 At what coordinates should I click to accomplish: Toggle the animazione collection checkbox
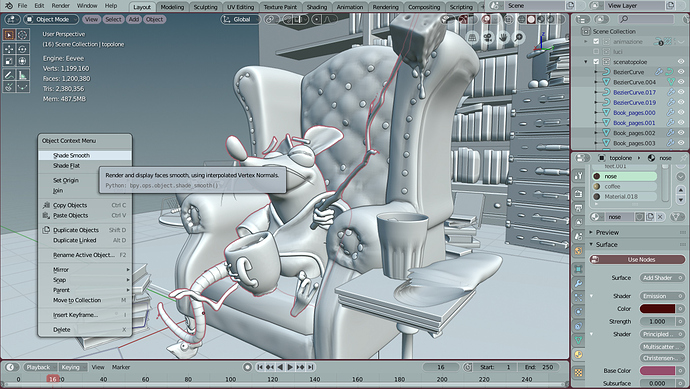[596, 41]
